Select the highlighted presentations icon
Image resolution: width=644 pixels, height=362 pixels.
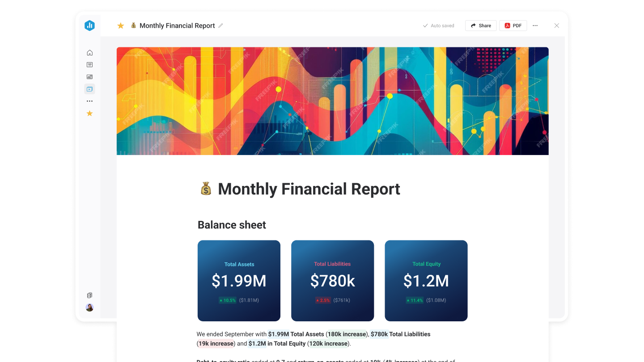[x=89, y=89]
